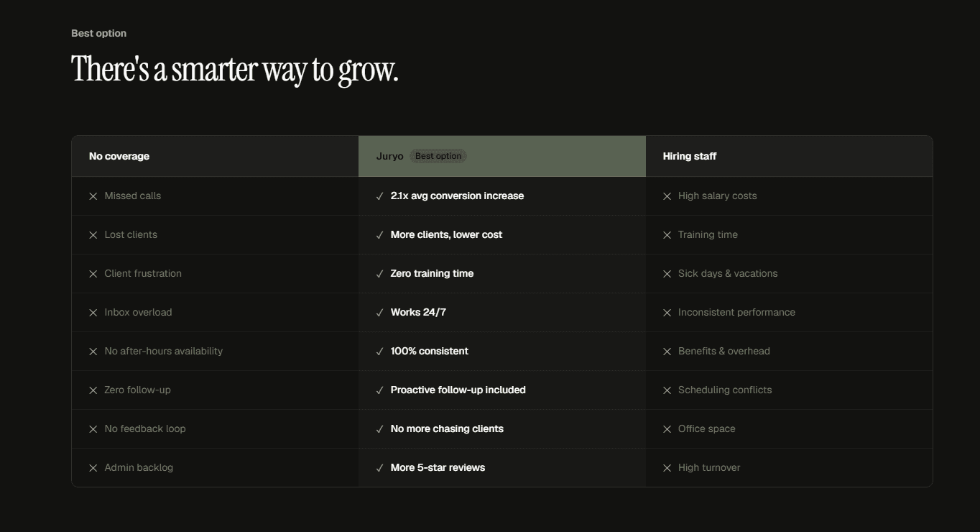Click the X icon beside High salary costs
Screen dimensions: 980x532
667,196
